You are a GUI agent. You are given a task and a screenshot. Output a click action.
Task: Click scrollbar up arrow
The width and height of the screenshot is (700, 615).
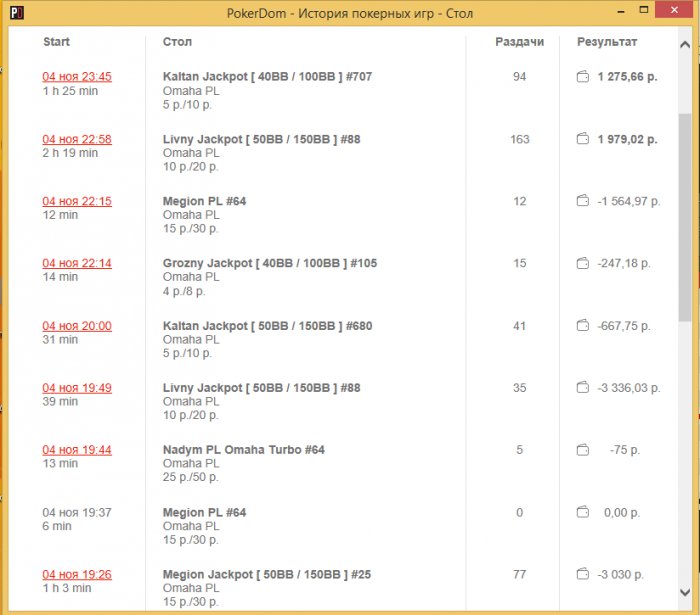(685, 45)
